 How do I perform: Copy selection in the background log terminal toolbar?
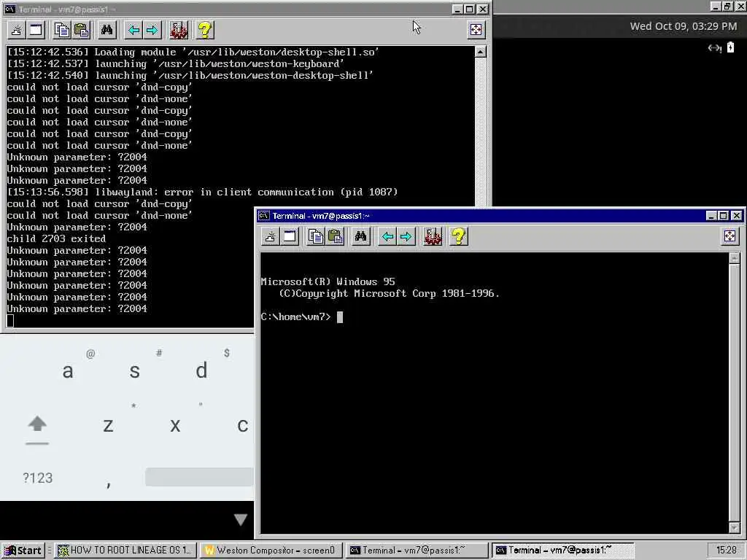coord(61,30)
